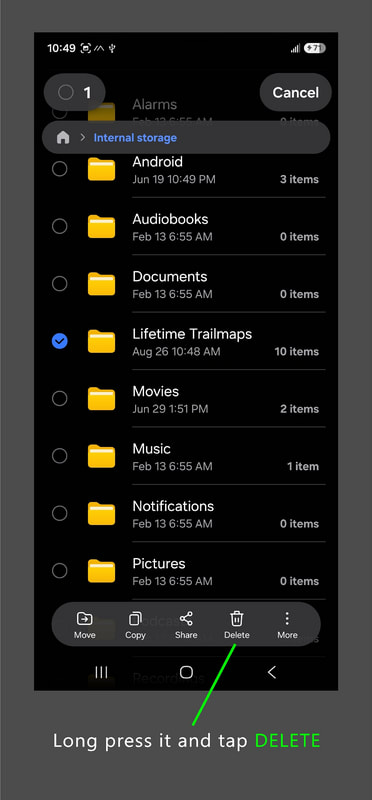Screen dimensions: 372x800
Task: Tap the Share icon
Action: click(x=186, y=619)
